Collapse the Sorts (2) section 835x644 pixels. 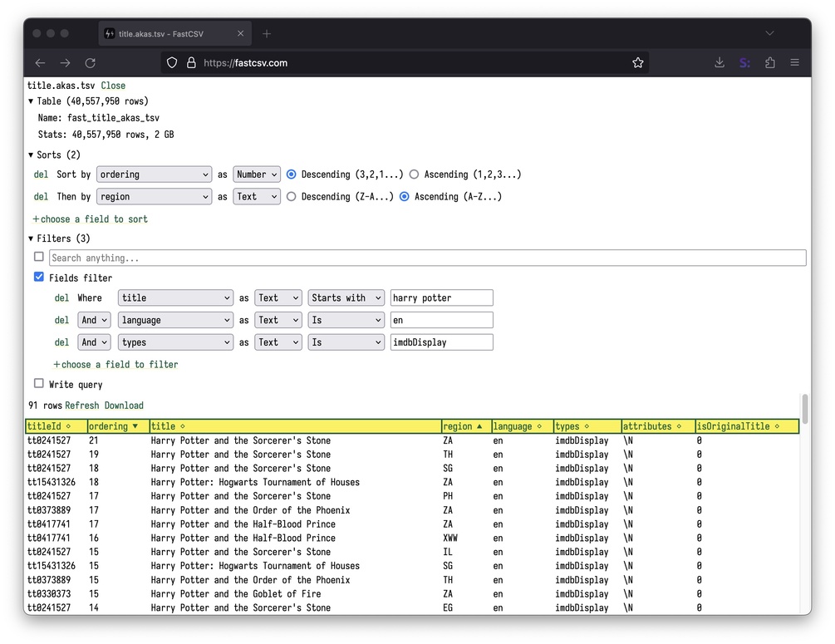(x=31, y=155)
